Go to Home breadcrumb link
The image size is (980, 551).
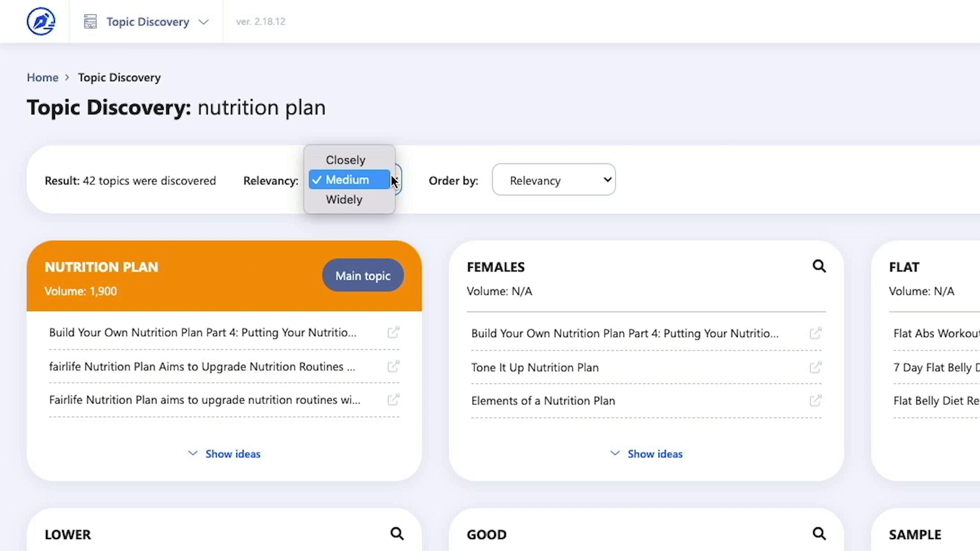coord(42,78)
